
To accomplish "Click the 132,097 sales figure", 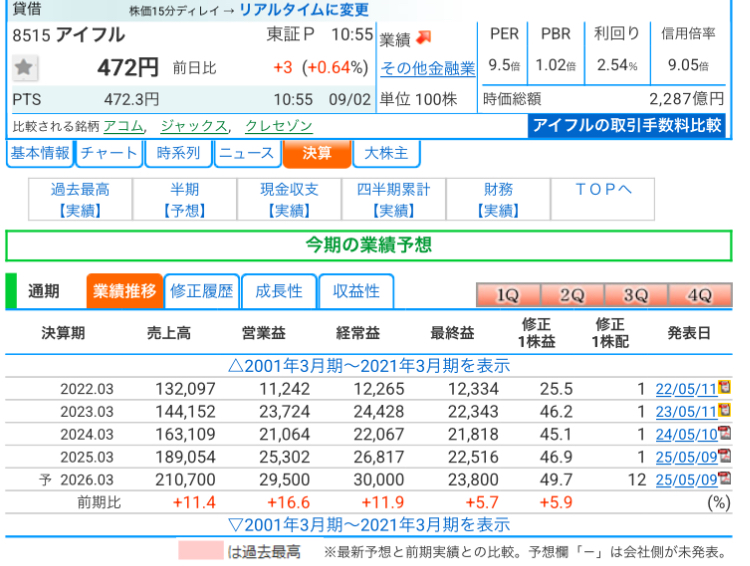I will 186,389.
